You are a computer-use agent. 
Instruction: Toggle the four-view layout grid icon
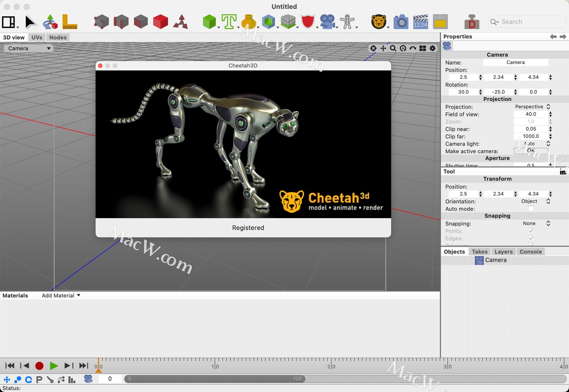pos(423,48)
